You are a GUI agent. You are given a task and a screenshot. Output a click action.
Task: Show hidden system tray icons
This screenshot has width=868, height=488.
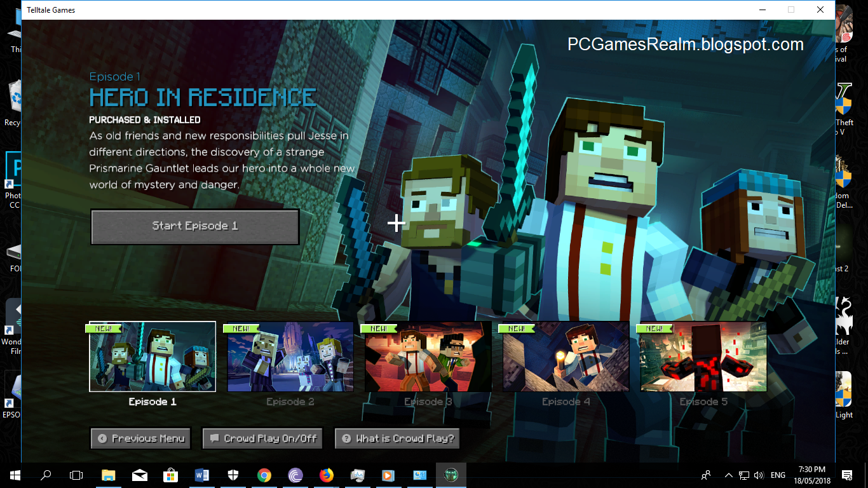728,475
